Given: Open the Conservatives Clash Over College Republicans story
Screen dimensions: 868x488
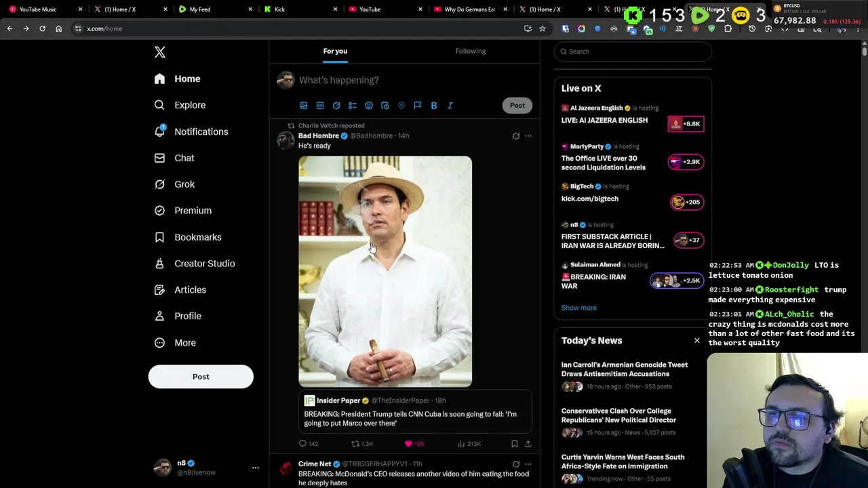Looking at the screenshot, I should tap(618, 415).
